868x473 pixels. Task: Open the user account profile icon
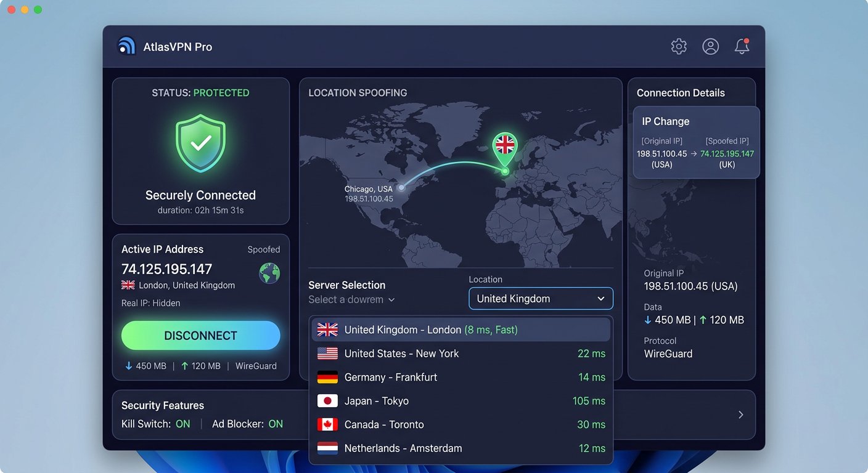(x=711, y=46)
